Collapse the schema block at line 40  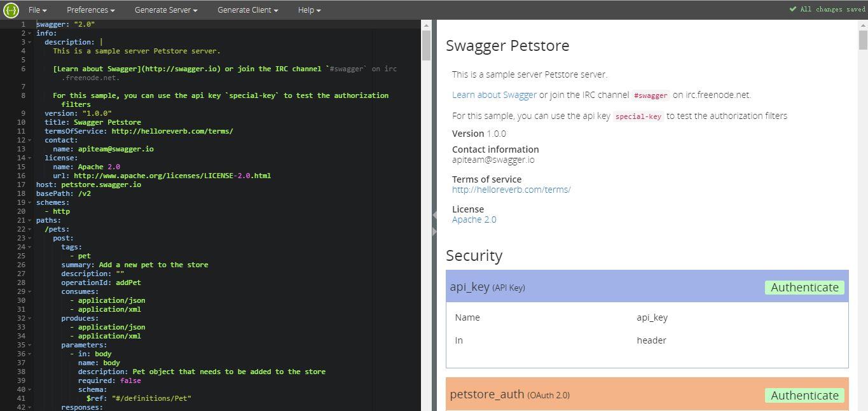point(29,389)
